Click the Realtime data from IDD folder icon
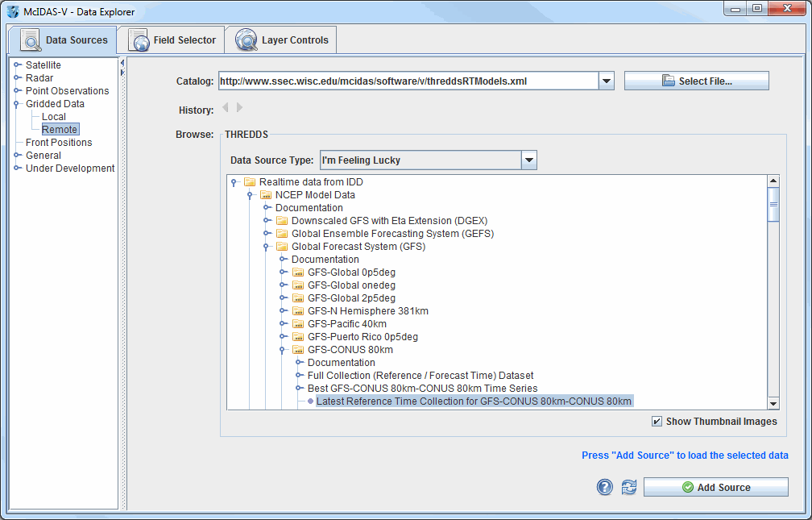This screenshot has height=520, width=812. [250, 182]
